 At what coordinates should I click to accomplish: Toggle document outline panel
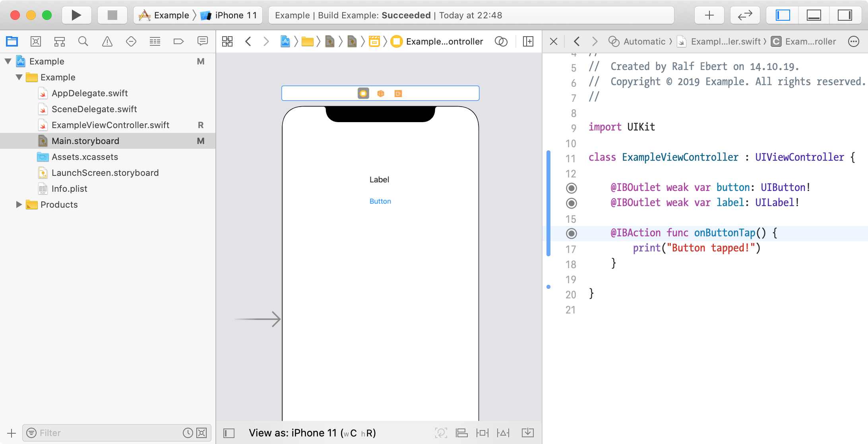coord(229,433)
